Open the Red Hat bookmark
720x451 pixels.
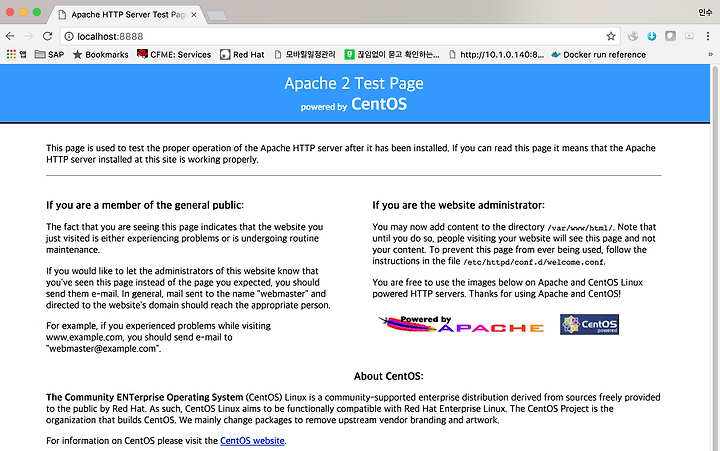(242, 55)
